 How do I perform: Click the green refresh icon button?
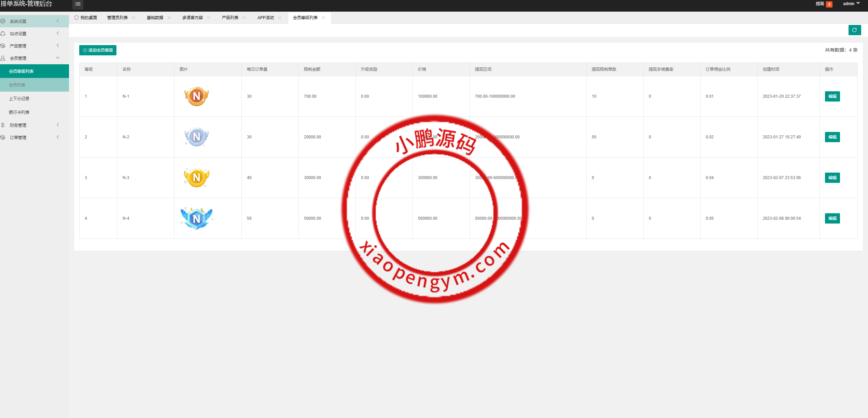click(854, 30)
